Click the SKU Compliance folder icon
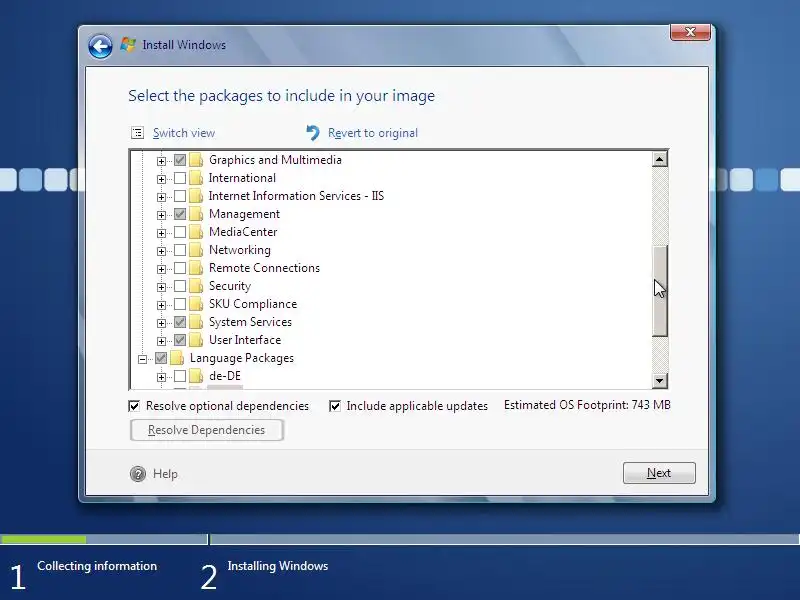This screenshot has height=600, width=800. [x=196, y=304]
